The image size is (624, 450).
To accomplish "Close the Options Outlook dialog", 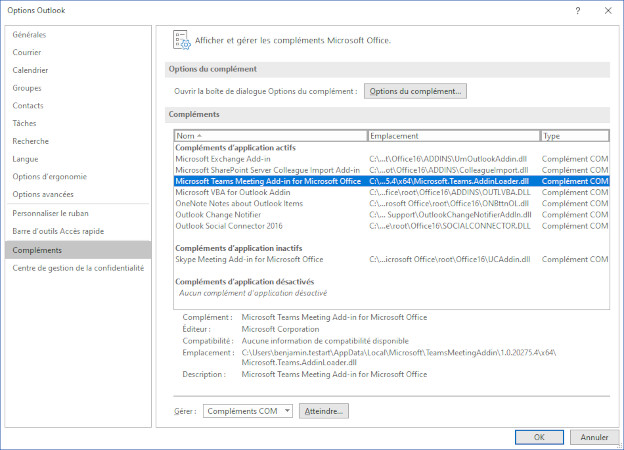I will (x=608, y=11).
